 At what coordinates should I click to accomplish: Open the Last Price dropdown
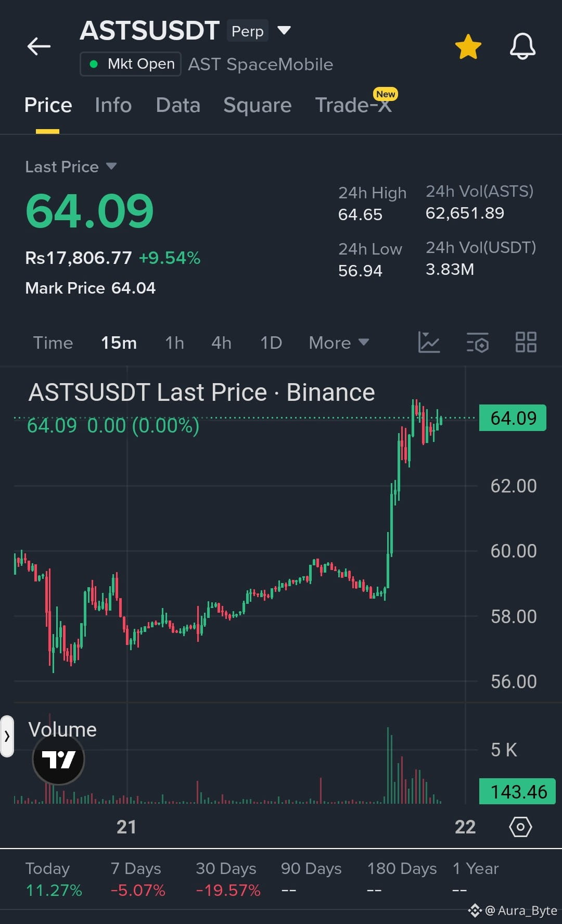coord(71,167)
